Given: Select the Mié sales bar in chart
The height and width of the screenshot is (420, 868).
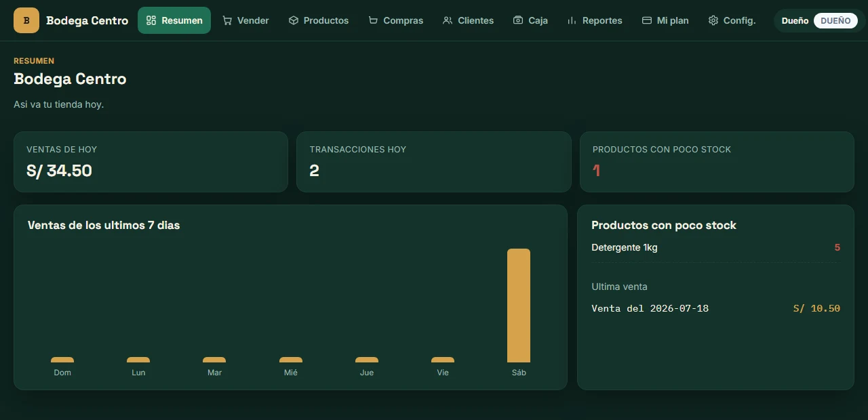Looking at the screenshot, I should tap(291, 360).
